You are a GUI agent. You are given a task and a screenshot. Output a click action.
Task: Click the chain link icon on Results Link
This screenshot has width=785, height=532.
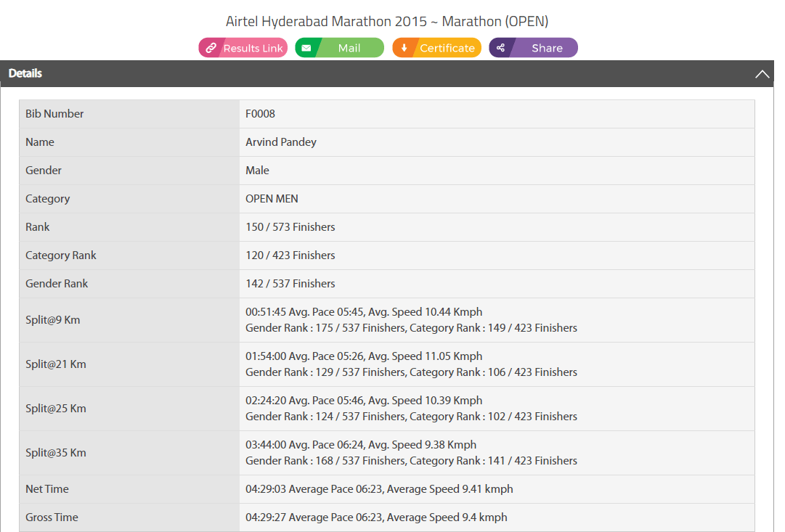coord(211,48)
